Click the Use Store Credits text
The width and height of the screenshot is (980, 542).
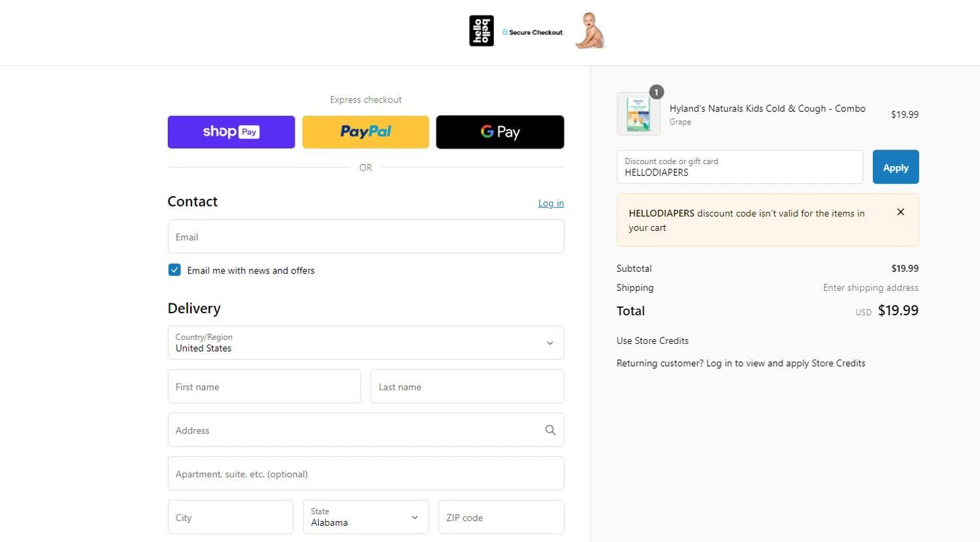point(653,341)
